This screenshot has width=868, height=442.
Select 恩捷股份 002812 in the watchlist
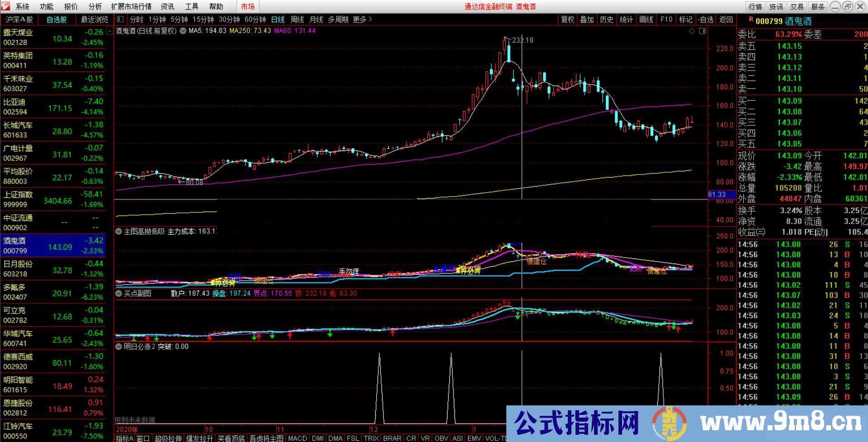tap(53, 408)
